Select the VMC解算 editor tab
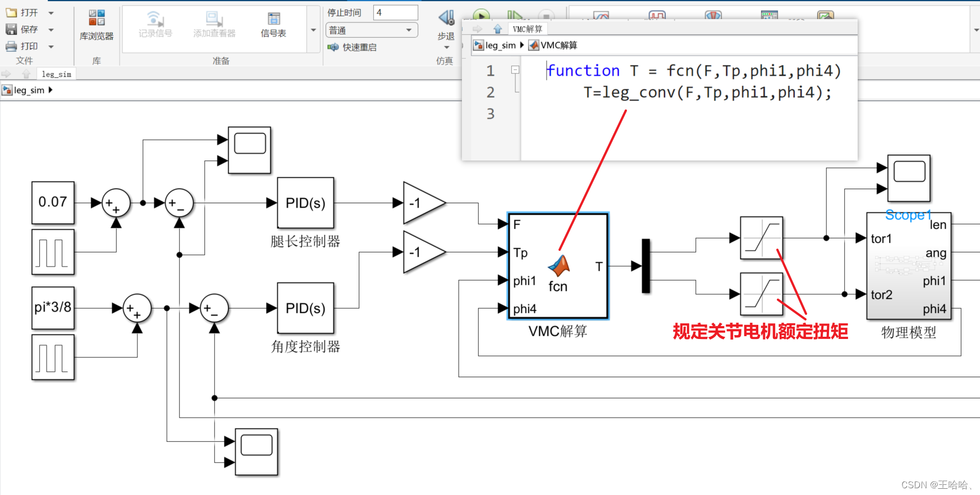Viewport: 980px width, 495px height. point(527,29)
